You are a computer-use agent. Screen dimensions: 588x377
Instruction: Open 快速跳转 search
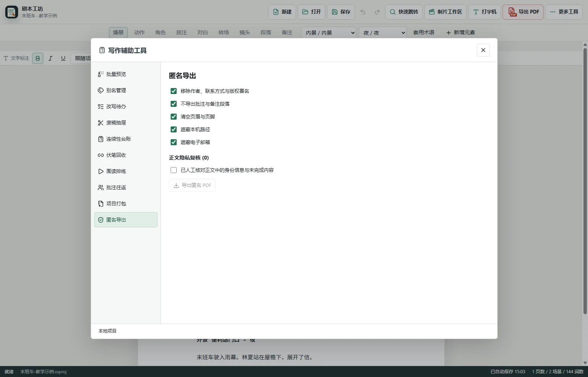[x=404, y=12]
